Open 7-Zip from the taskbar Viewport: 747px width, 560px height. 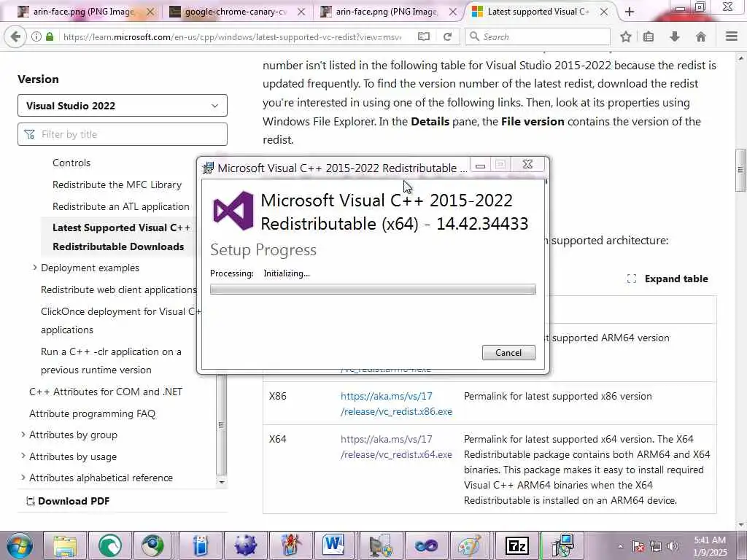[516, 545]
